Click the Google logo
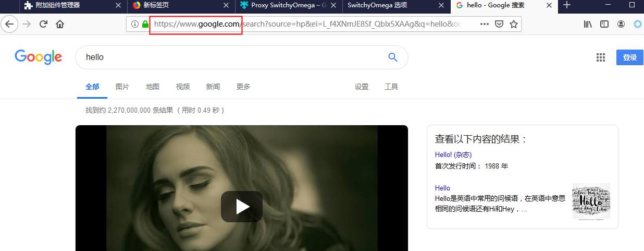The height and width of the screenshot is (251, 644). (x=38, y=57)
